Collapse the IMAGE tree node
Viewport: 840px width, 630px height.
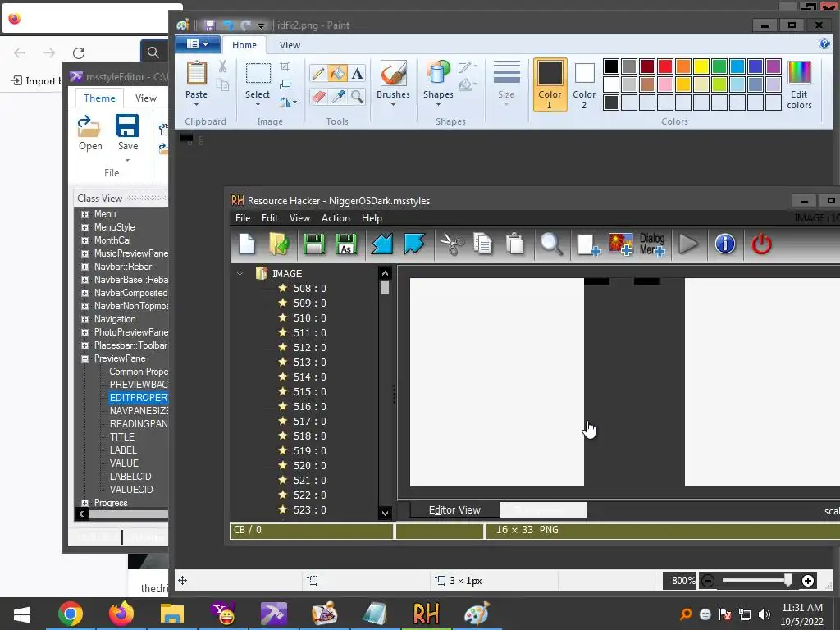click(240, 274)
